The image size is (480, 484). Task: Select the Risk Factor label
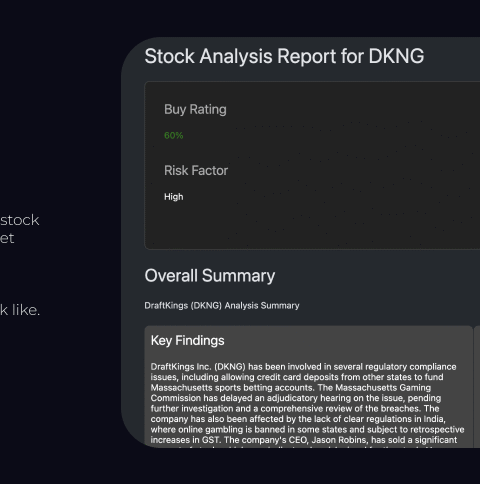pos(196,171)
